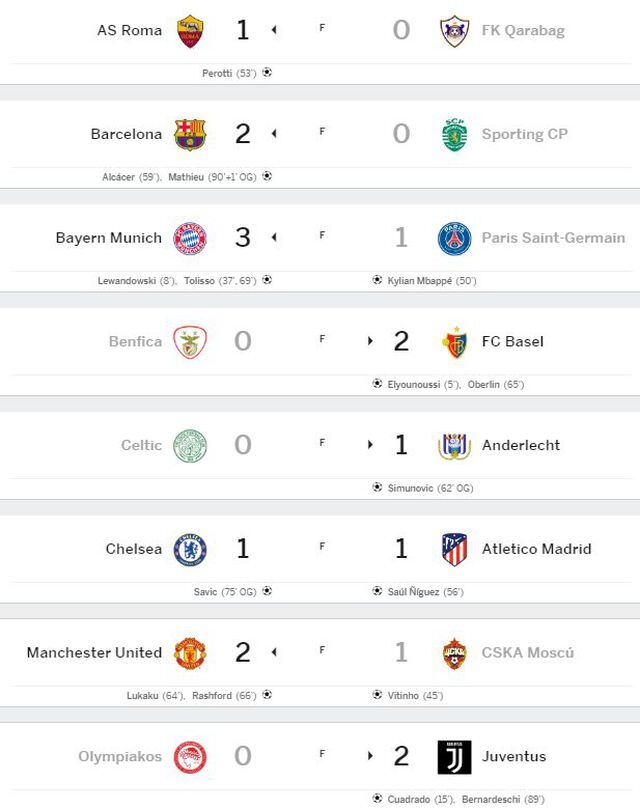The width and height of the screenshot is (640, 809).
Task: Click the Juventus logo
Action: (x=455, y=757)
